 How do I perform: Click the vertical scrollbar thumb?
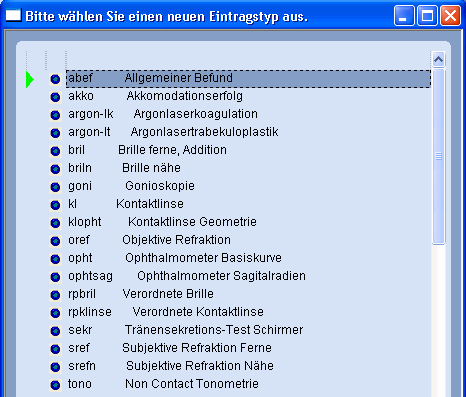(x=438, y=156)
